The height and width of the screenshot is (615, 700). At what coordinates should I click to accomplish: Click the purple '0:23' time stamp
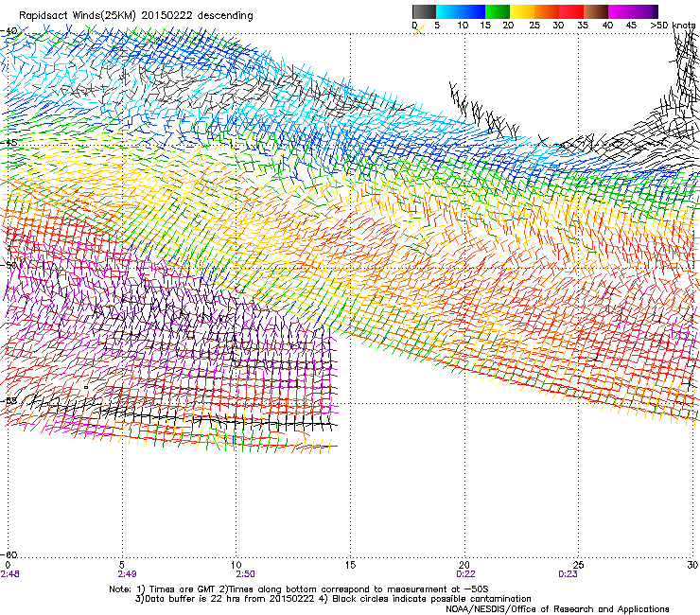click(568, 574)
